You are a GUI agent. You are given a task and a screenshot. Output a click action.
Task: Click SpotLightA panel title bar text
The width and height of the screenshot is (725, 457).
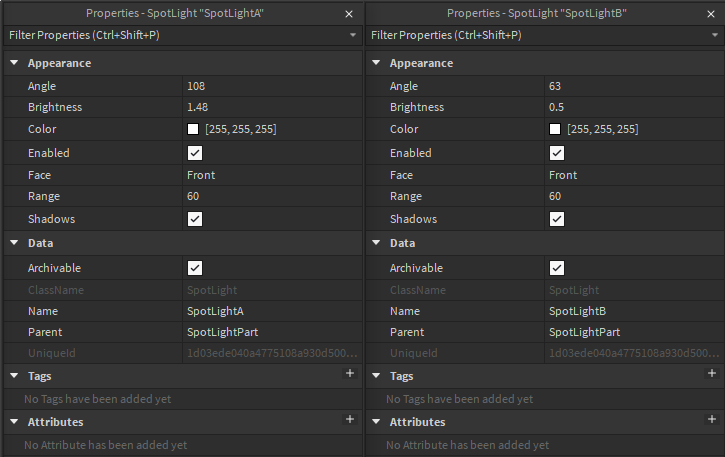point(175,13)
